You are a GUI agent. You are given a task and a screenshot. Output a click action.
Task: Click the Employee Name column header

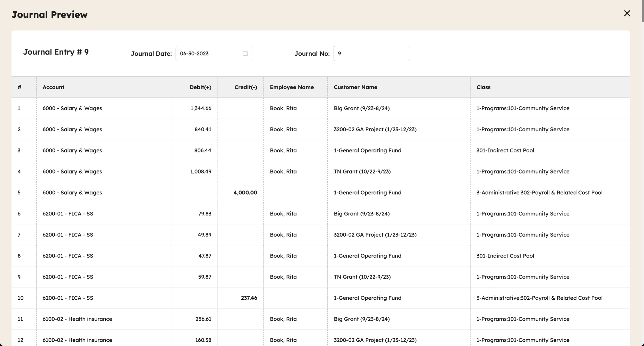[292, 87]
